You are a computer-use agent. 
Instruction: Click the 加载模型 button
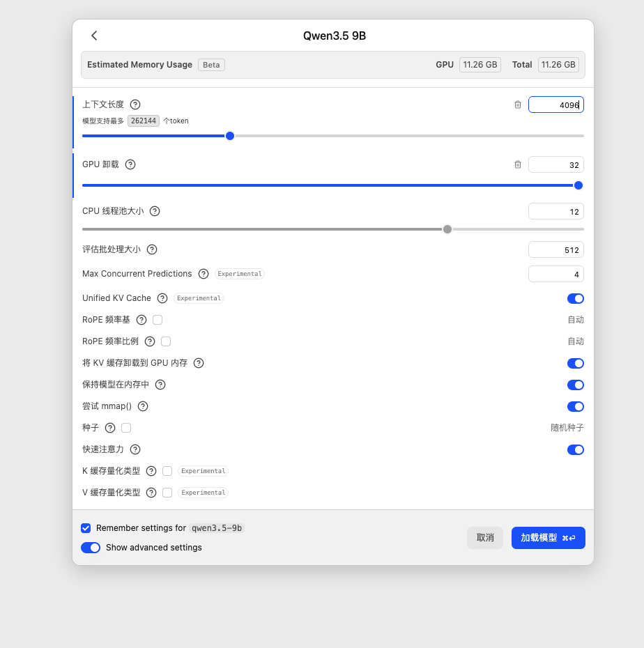click(x=548, y=538)
